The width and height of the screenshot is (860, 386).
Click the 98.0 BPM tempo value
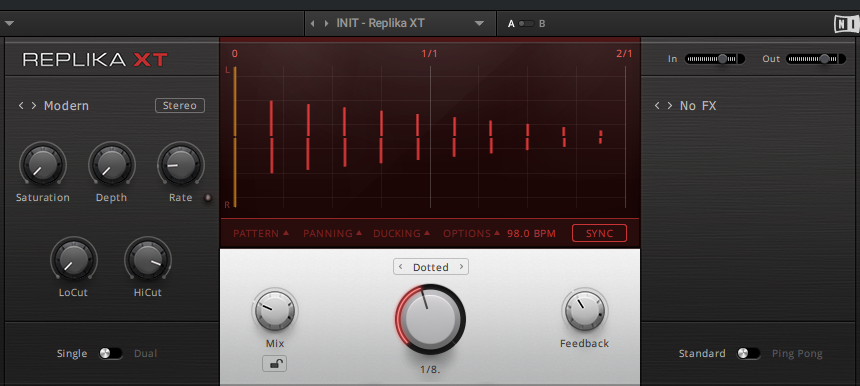531,234
